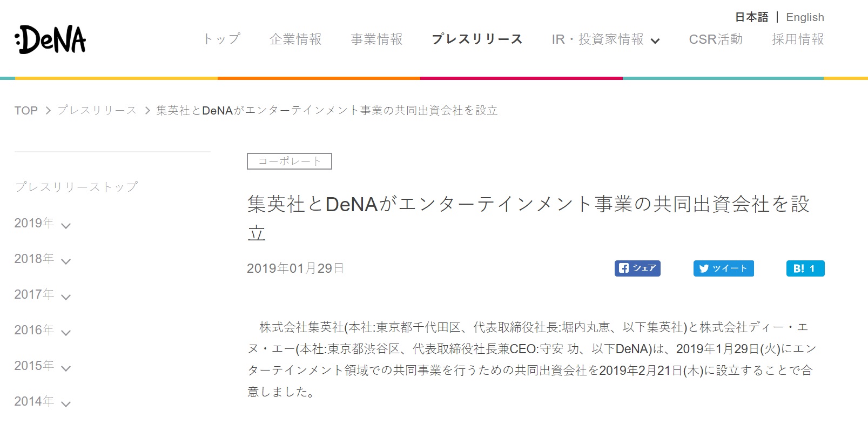Viewport: 868px width, 424px height.
Task: Expand the 2015年 archive list
Action: coord(43,366)
